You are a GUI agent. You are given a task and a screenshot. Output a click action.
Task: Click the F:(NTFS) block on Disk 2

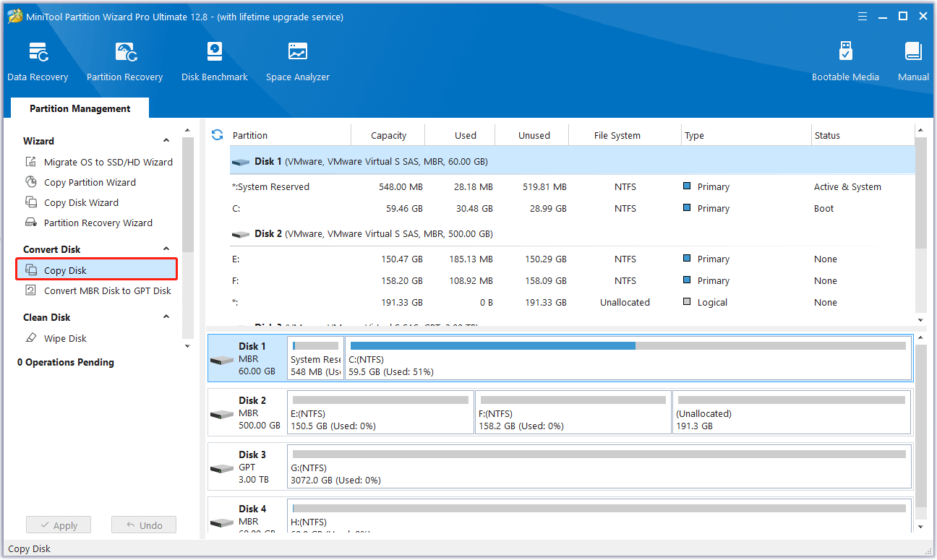coord(573,412)
